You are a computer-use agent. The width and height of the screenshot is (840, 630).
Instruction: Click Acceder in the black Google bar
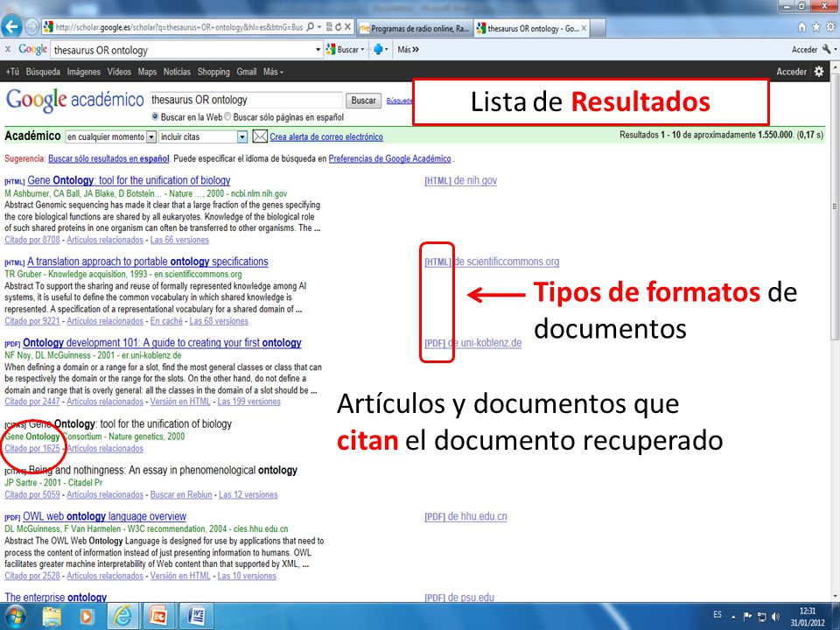[x=791, y=71]
